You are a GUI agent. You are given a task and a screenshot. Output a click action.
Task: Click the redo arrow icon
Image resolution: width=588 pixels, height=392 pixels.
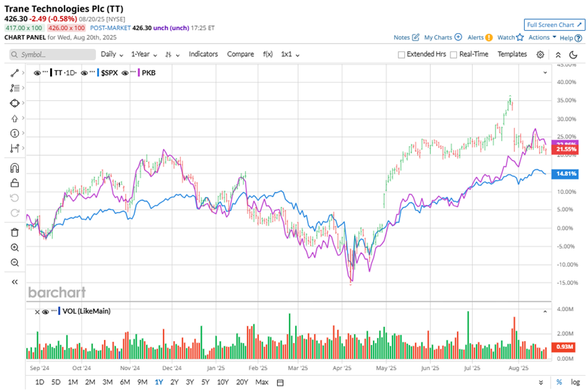coord(14,213)
